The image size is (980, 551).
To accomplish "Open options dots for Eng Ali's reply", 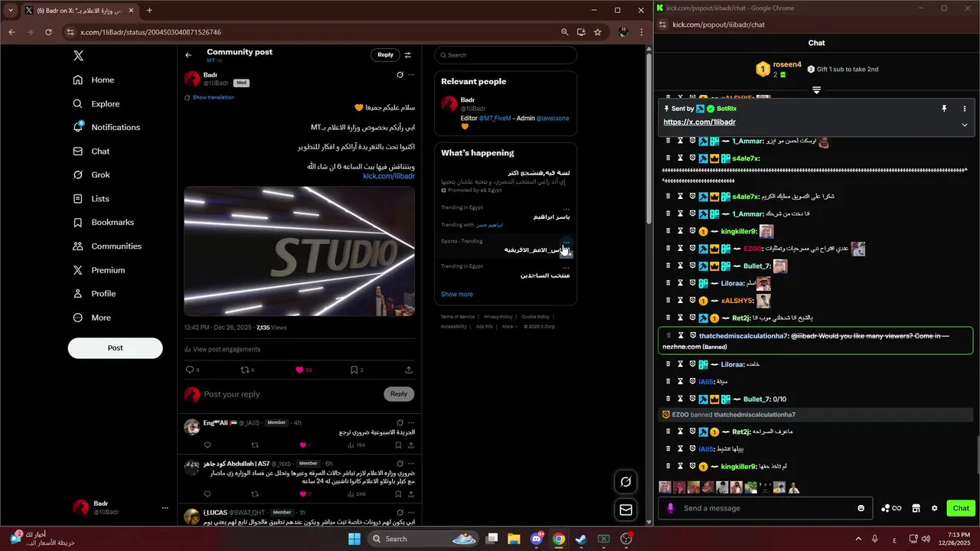I will pos(411,422).
